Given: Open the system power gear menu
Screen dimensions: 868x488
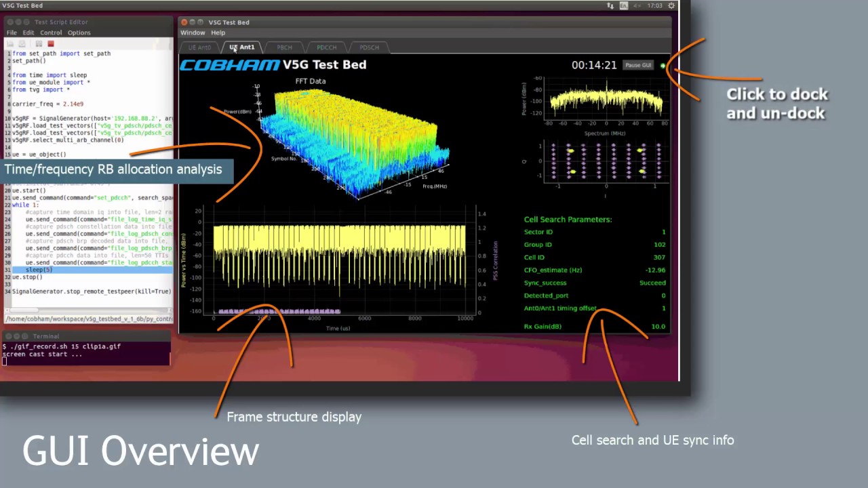Looking at the screenshot, I should [x=672, y=5].
